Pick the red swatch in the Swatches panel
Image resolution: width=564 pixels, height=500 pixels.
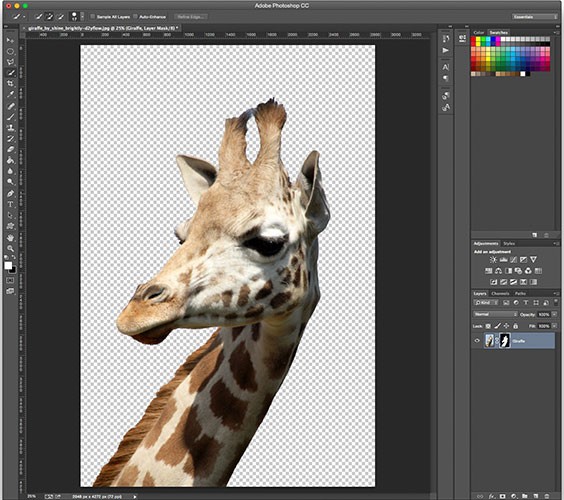tap(473, 39)
